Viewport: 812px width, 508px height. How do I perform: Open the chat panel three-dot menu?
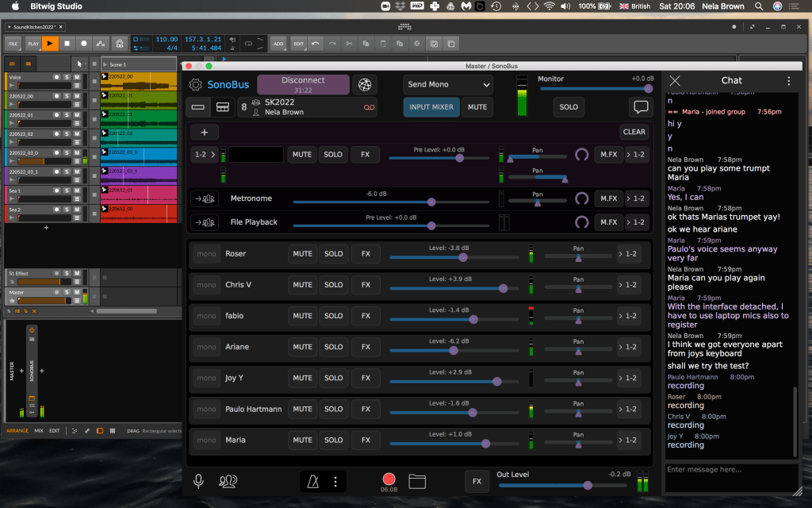tap(788, 81)
